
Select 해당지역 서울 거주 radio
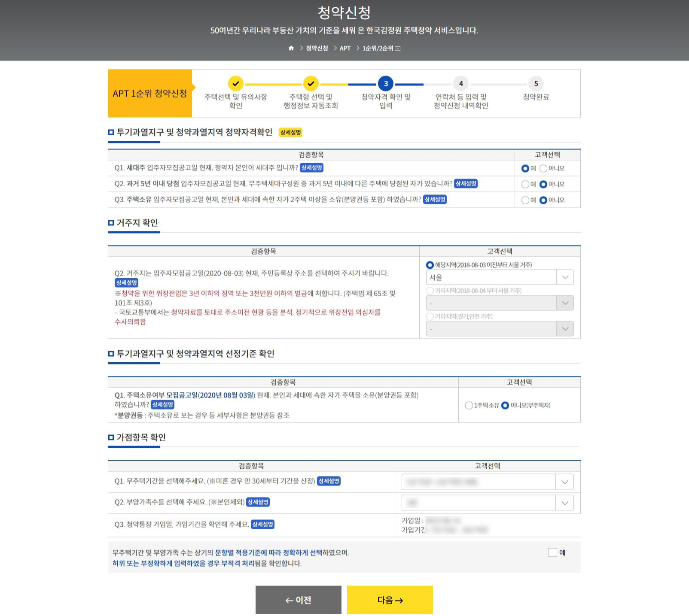tap(430, 265)
